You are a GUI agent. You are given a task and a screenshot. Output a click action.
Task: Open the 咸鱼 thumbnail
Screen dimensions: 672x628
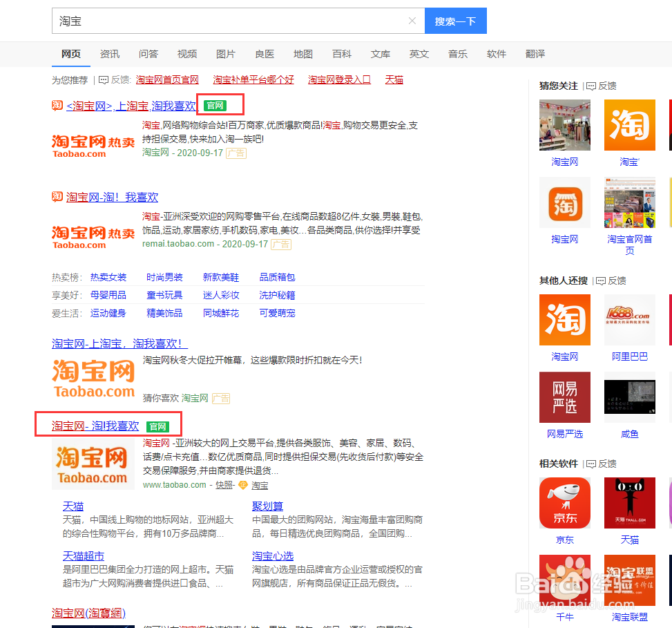tap(630, 397)
